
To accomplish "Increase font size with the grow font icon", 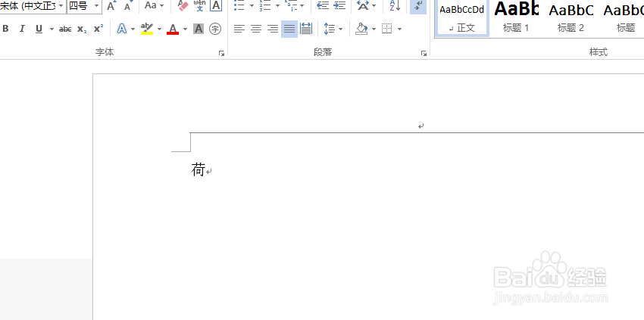I will pyautogui.click(x=111, y=6).
